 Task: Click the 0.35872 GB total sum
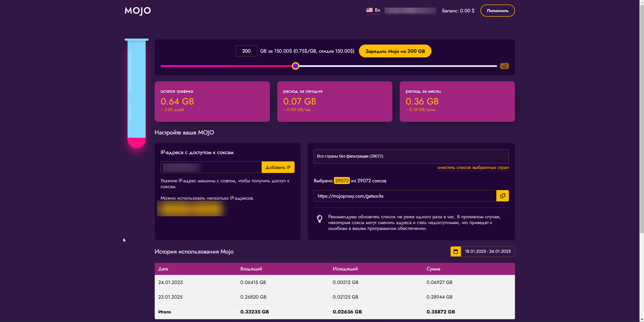441,312
